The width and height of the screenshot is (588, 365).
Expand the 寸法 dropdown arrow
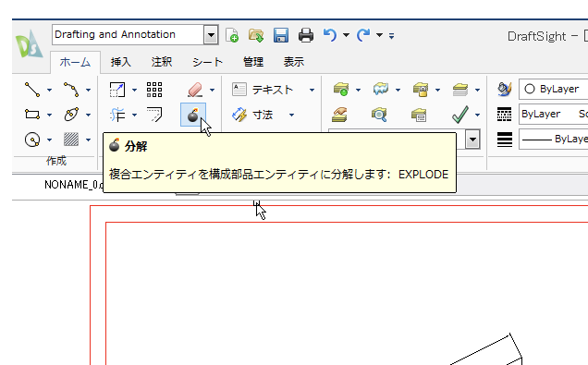[x=291, y=116]
